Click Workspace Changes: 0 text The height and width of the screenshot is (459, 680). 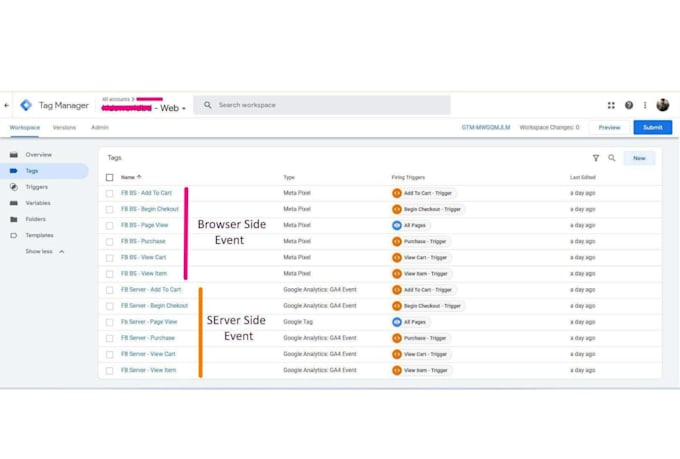click(549, 128)
